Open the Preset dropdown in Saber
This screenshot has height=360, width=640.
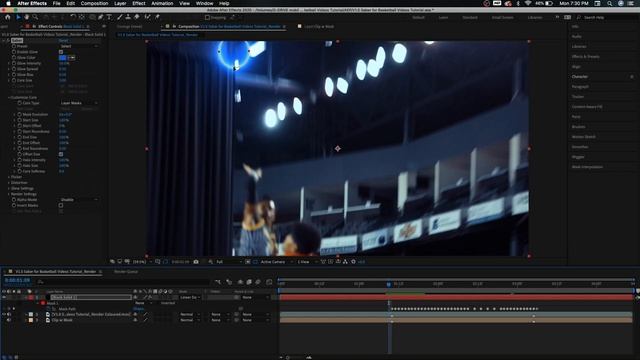pos(79,46)
